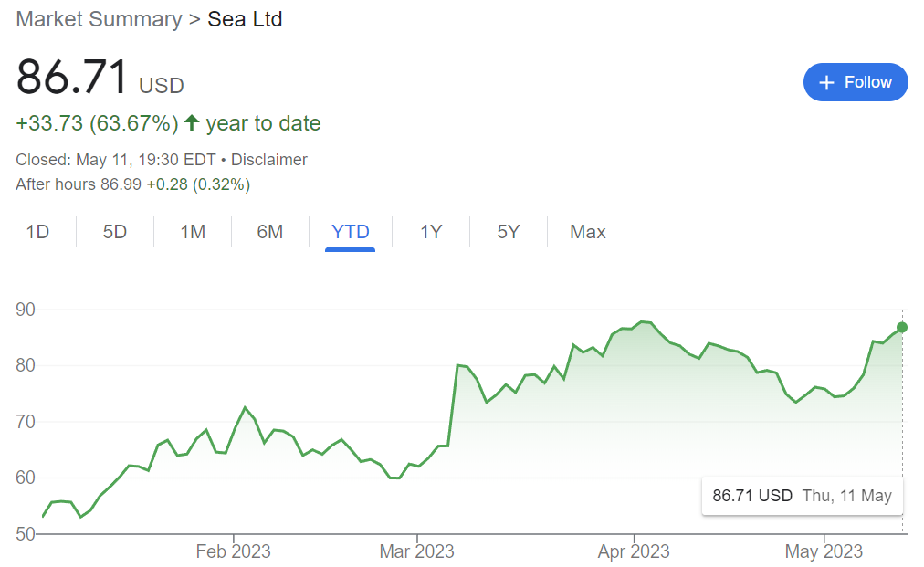Click the Mar 2023 axis marker
This screenshot has height=567, width=924.
click(x=416, y=551)
